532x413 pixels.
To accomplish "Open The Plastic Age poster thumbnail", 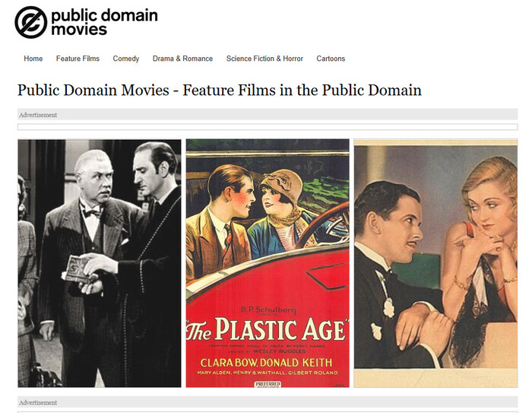I will coord(268,263).
